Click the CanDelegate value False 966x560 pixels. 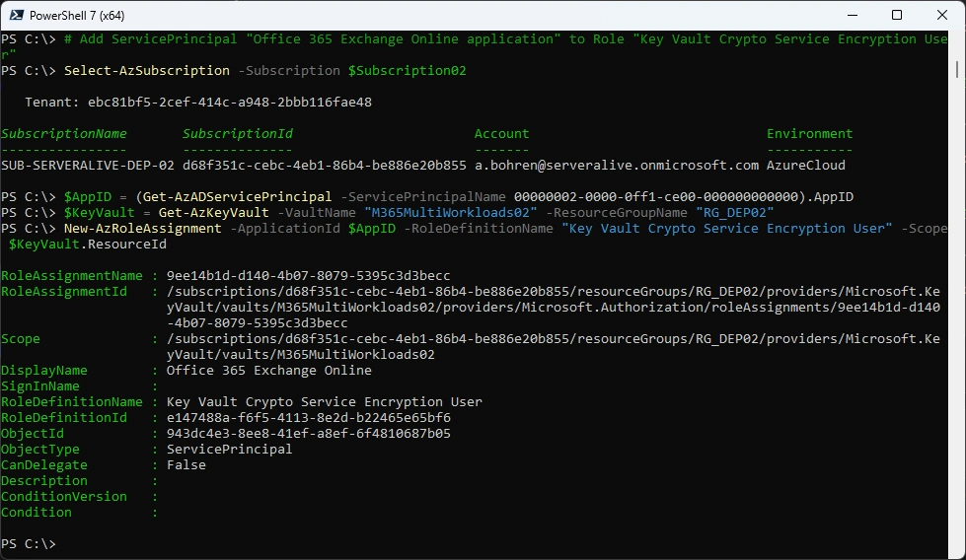click(186, 465)
